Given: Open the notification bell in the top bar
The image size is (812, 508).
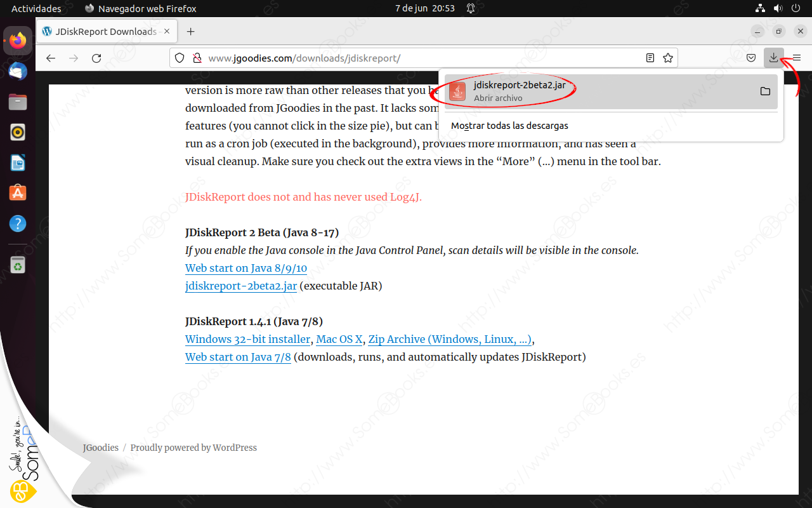Looking at the screenshot, I should tap(470, 8).
